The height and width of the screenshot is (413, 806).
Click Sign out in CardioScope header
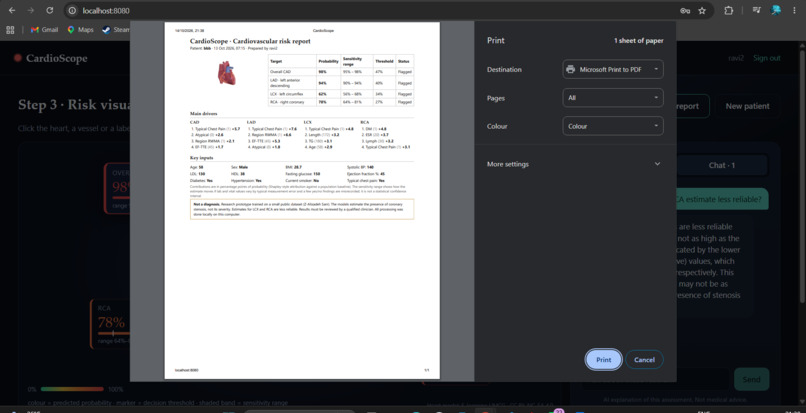[767, 58]
